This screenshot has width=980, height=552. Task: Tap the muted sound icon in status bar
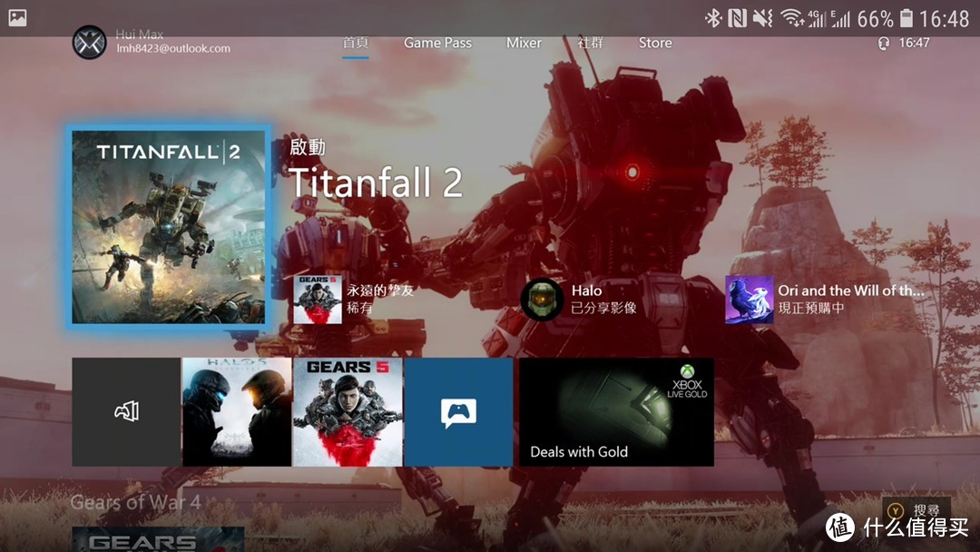763,18
